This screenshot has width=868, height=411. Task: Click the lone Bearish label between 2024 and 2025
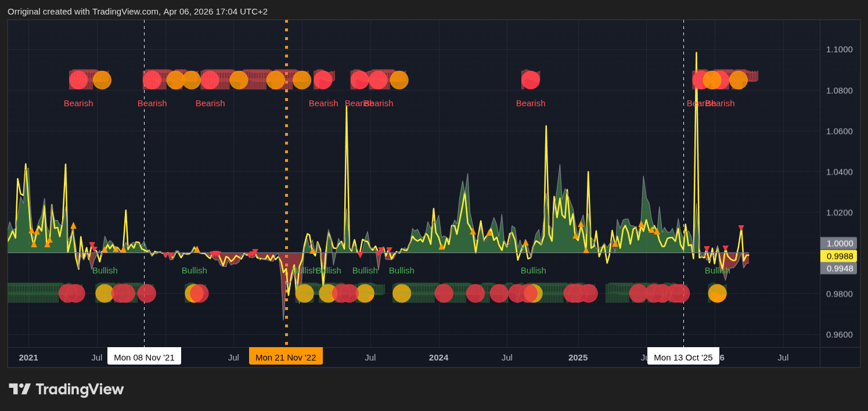pyautogui.click(x=531, y=103)
